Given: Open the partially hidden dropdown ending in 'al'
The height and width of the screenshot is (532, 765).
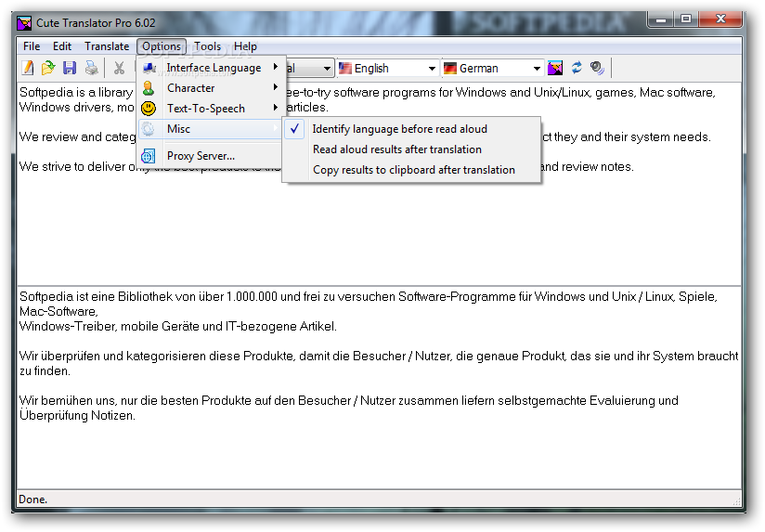Looking at the screenshot, I should coord(309,69).
